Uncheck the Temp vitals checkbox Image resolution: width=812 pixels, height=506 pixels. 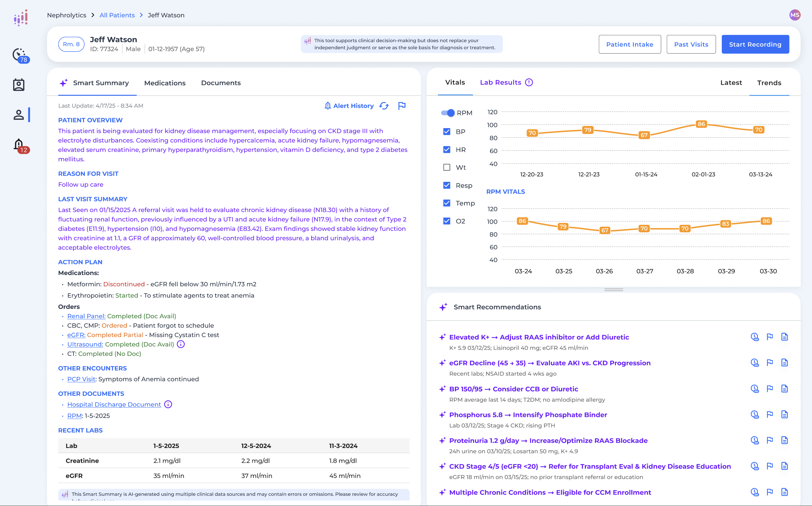447,203
